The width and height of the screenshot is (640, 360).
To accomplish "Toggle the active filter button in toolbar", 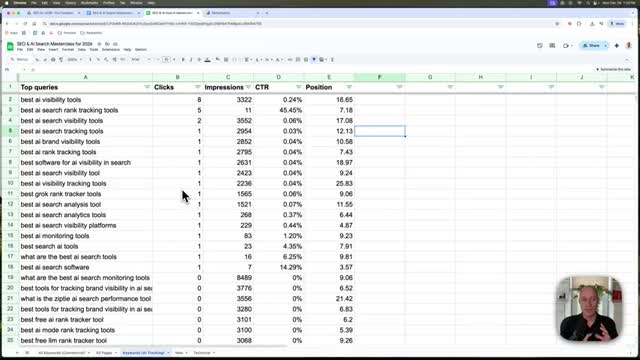I will pyautogui.click(x=314, y=60).
